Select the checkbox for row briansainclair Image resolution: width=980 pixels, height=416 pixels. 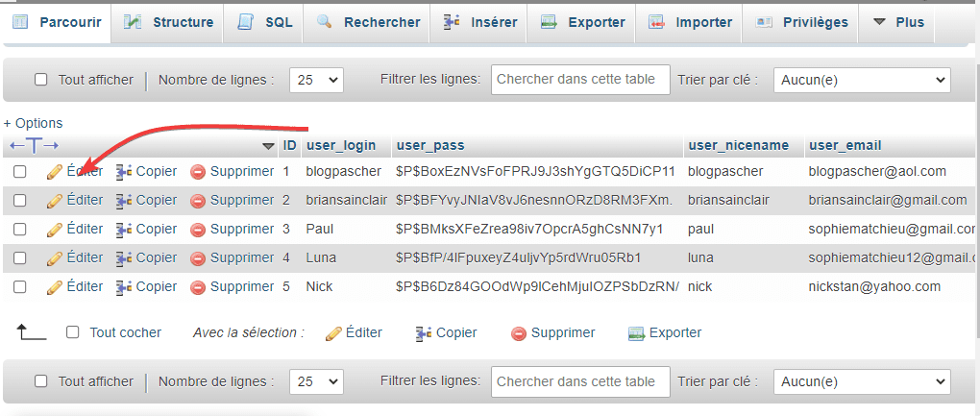pos(20,200)
